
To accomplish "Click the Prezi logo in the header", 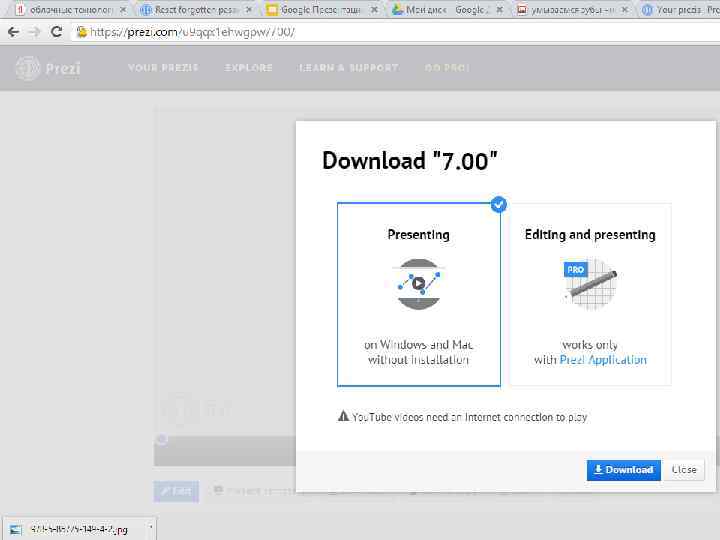I will [48, 68].
